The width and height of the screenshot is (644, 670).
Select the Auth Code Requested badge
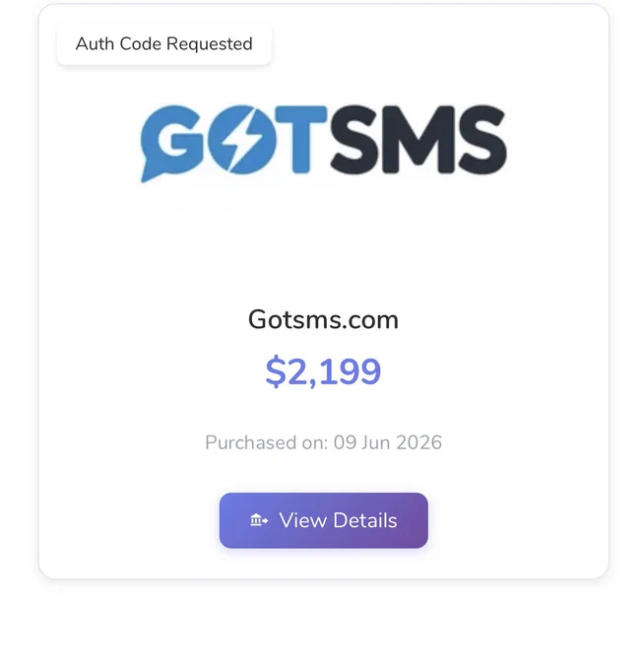(164, 43)
